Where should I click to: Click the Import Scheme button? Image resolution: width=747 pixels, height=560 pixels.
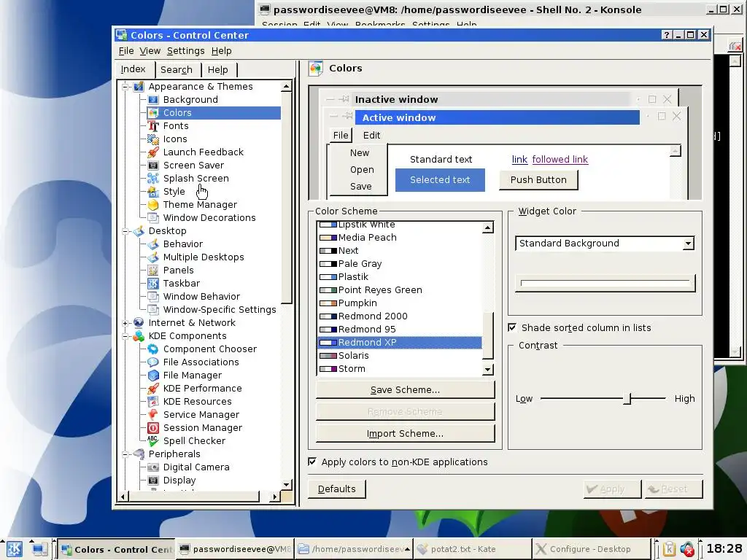[405, 433]
